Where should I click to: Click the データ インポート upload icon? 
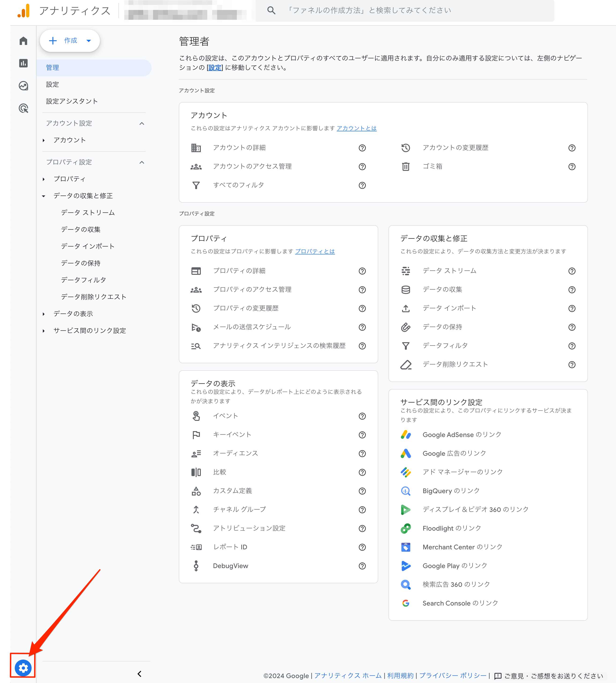click(405, 308)
